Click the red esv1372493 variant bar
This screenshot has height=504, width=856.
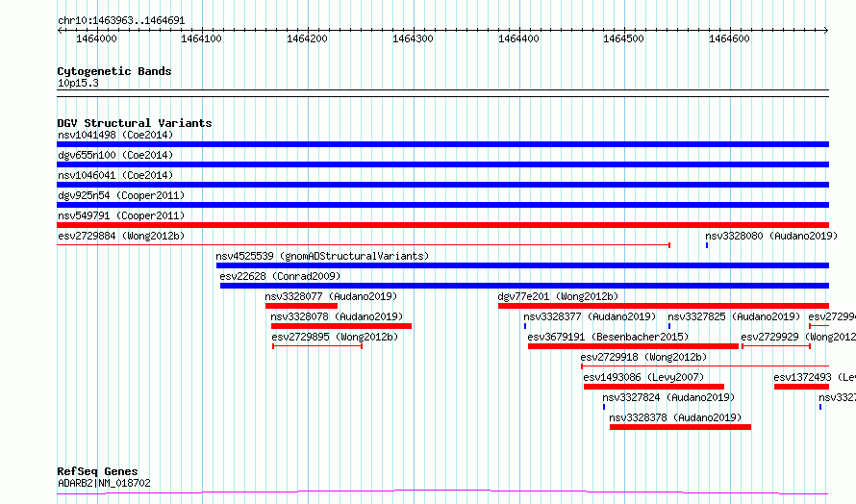coord(801,387)
